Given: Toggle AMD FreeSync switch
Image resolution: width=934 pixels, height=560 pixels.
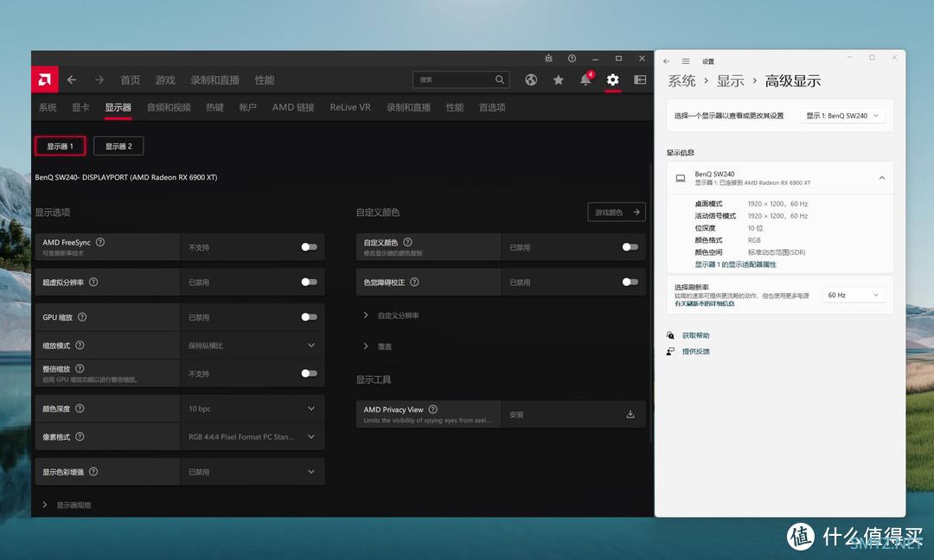Looking at the screenshot, I should coord(309,247).
